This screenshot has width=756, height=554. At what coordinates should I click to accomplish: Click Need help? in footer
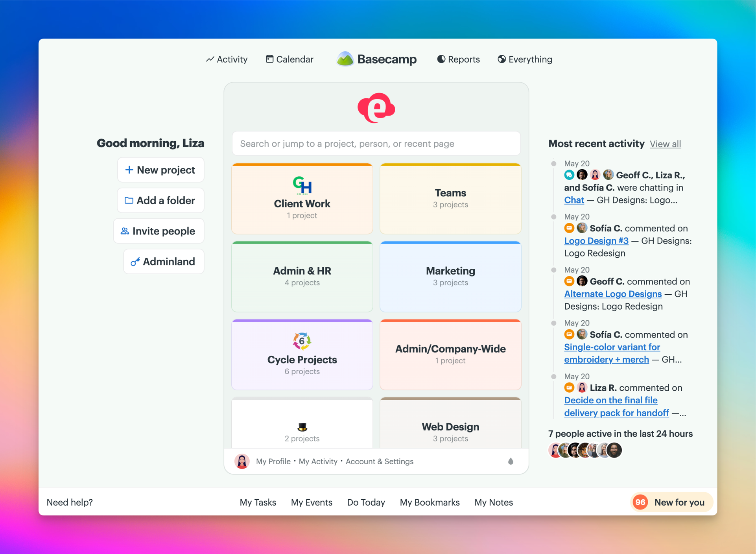tap(70, 502)
